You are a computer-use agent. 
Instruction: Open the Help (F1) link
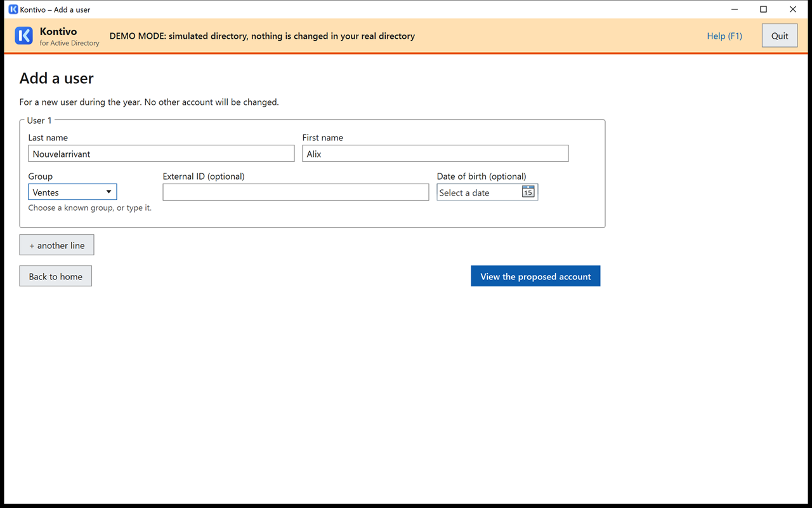[x=724, y=36]
